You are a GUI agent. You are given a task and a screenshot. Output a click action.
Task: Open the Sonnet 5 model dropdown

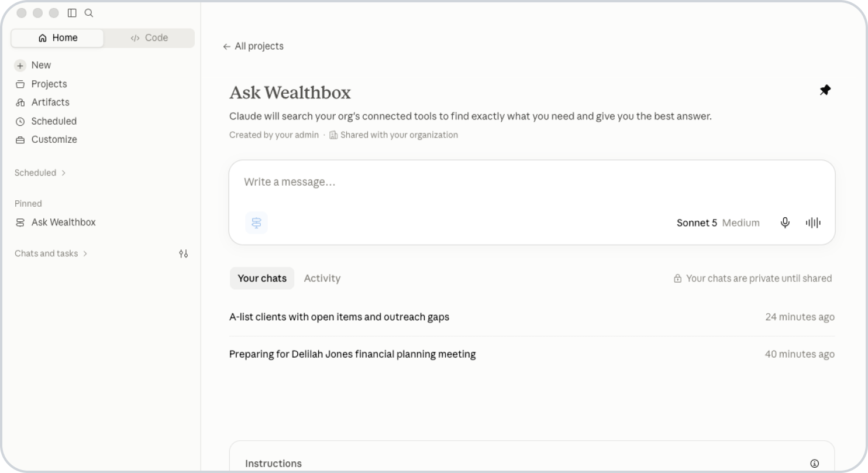[x=718, y=222]
